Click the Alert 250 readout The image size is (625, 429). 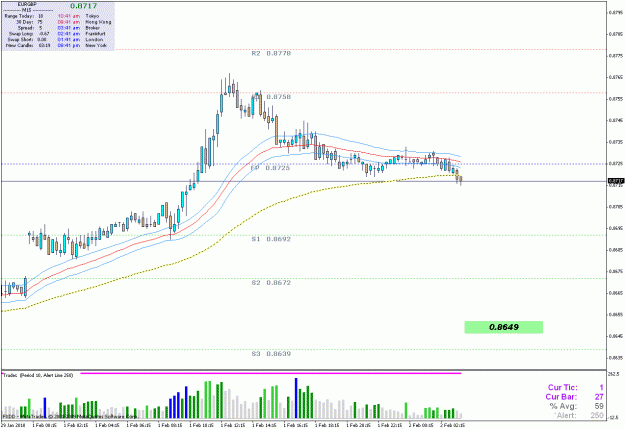[x=578, y=415]
